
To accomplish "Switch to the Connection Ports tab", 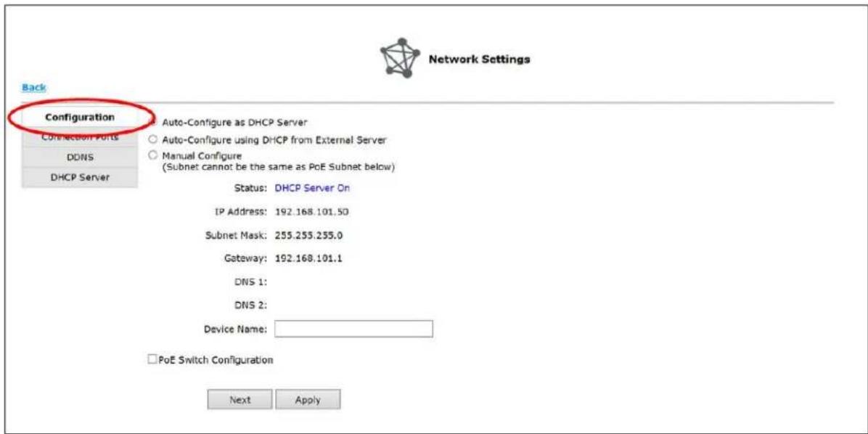I will [x=80, y=137].
